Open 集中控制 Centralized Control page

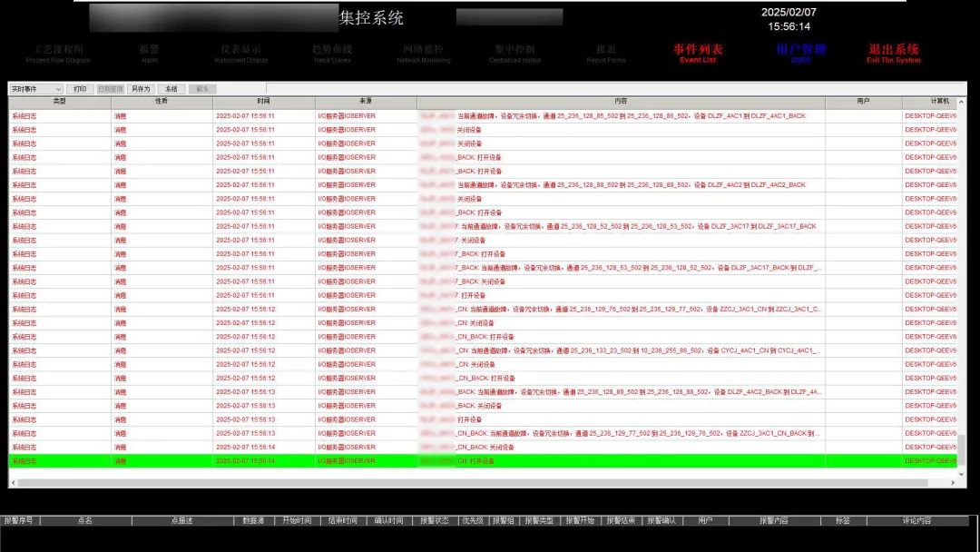pos(514,53)
